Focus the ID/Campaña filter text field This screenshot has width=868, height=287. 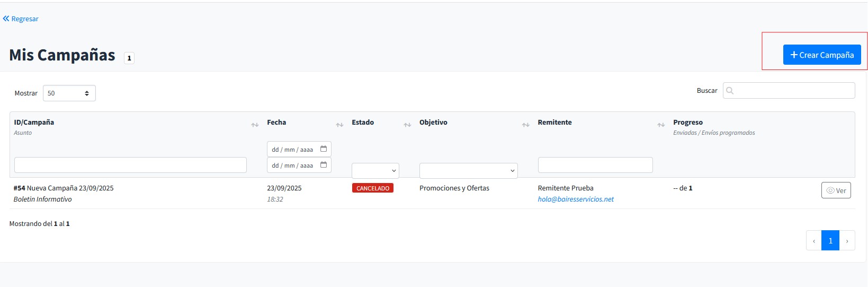point(130,165)
